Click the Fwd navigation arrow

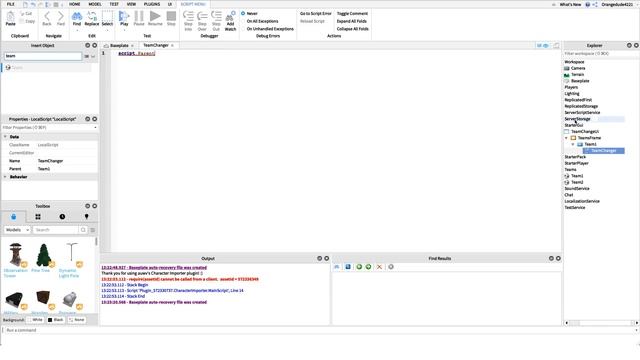(61, 18)
